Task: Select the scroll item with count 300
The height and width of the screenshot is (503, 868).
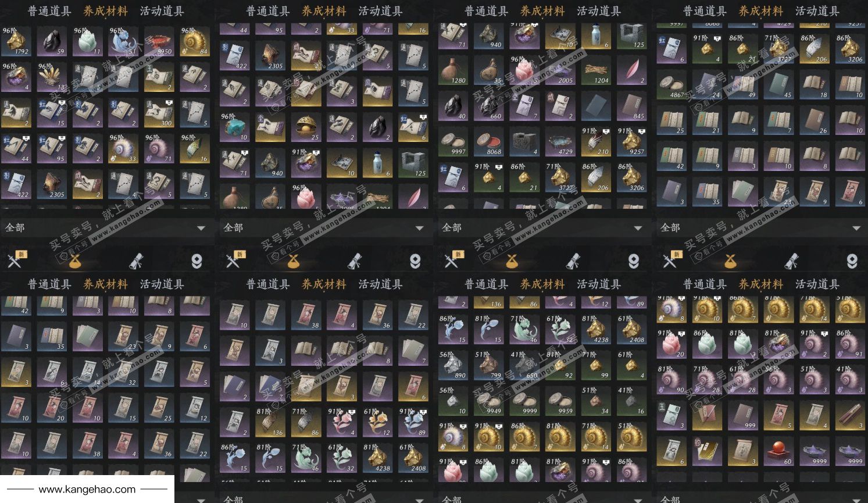Action: (159, 113)
